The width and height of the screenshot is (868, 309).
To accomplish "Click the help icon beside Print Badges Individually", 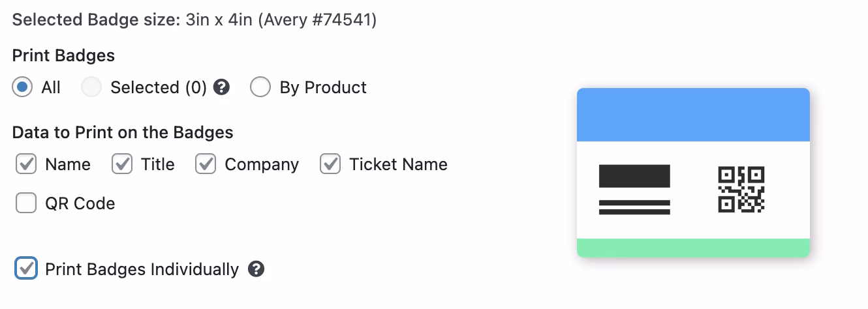I will [257, 269].
